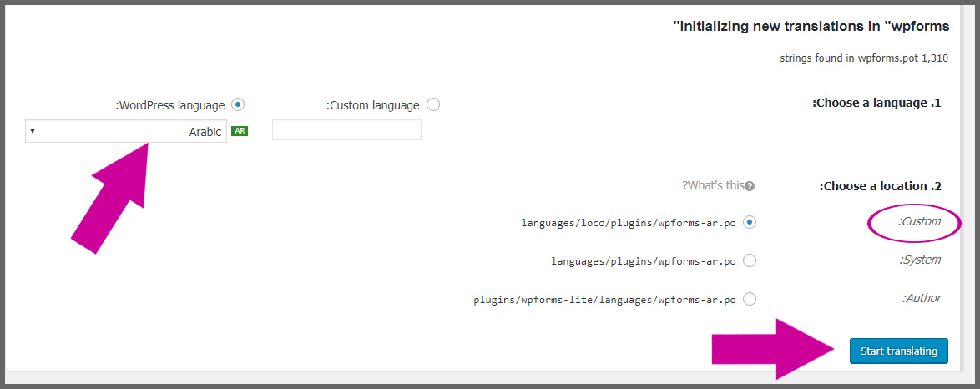The height and width of the screenshot is (389, 980).
Task: Choose the System location radio button
Action: [x=750, y=260]
